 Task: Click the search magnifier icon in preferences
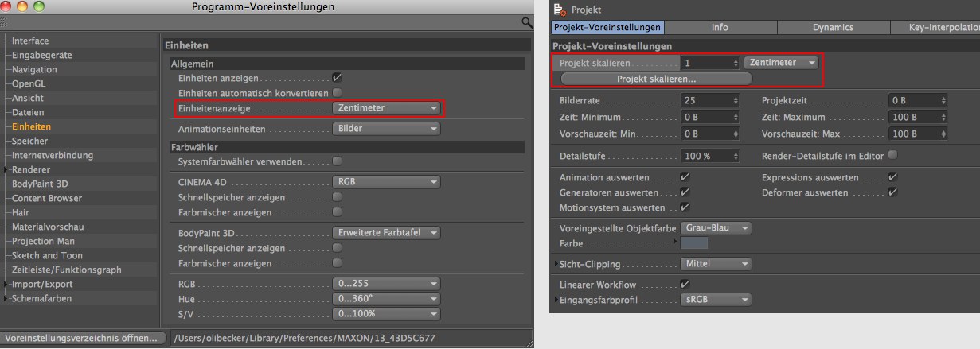click(527, 23)
